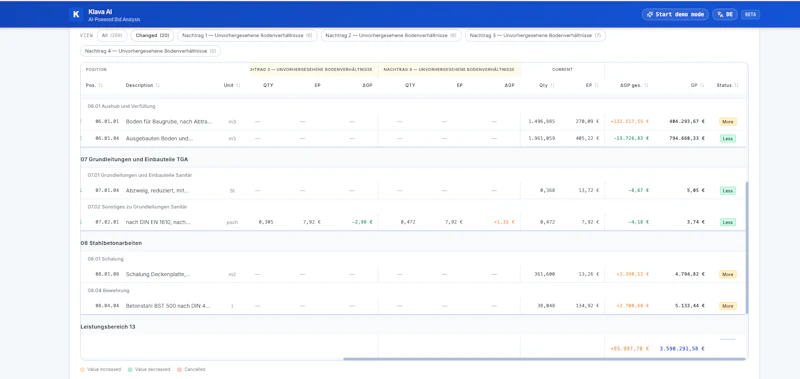The width and height of the screenshot is (800, 379).
Task: Filter by Nachtrag 2 — Unvorhergesehene Bodenverhältnisse
Action: (391, 36)
